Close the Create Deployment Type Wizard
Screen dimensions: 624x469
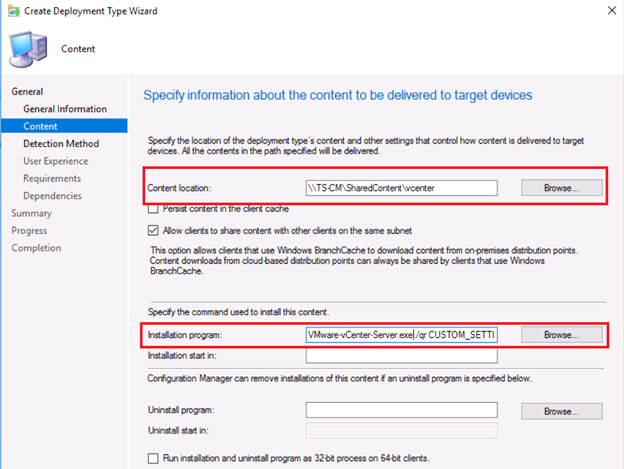(x=612, y=10)
